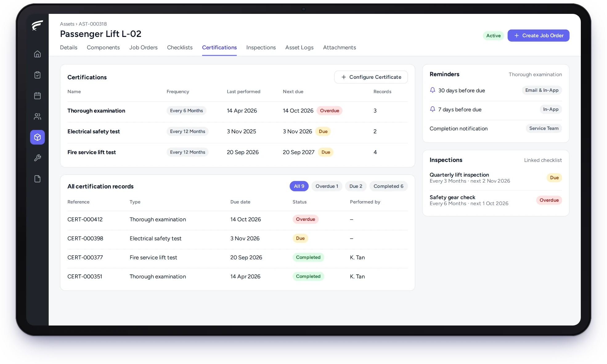Filter records by Due 2
The height and width of the screenshot is (364, 607).
(x=356, y=186)
